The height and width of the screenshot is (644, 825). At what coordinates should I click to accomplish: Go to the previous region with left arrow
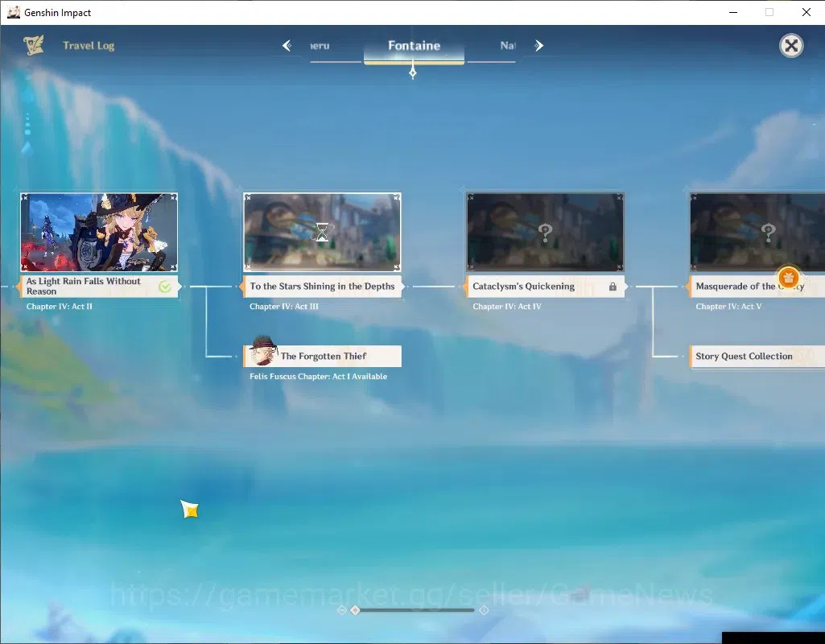pyautogui.click(x=287, y=46)
